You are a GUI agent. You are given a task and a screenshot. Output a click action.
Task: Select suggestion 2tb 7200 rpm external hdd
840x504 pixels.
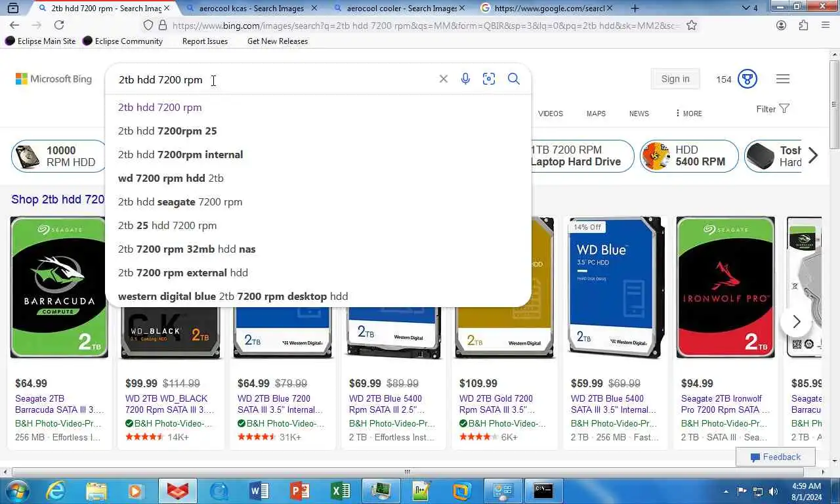coord(318,272)
